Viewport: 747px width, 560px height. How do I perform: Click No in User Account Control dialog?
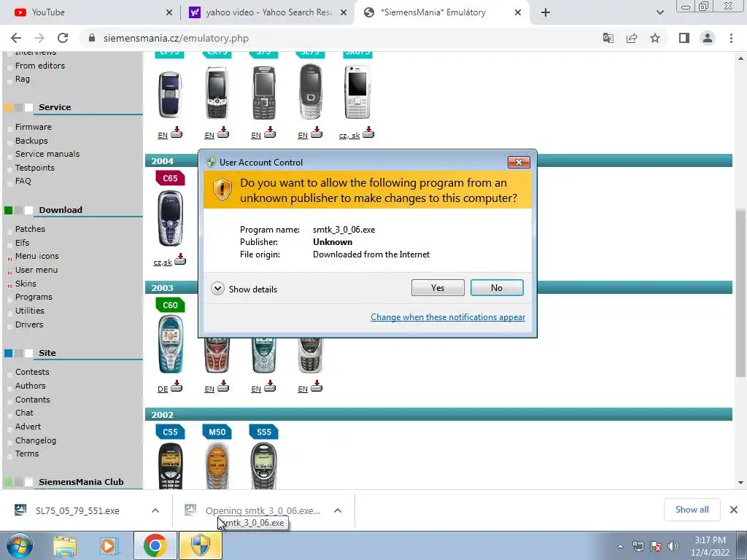pos(496,287)
